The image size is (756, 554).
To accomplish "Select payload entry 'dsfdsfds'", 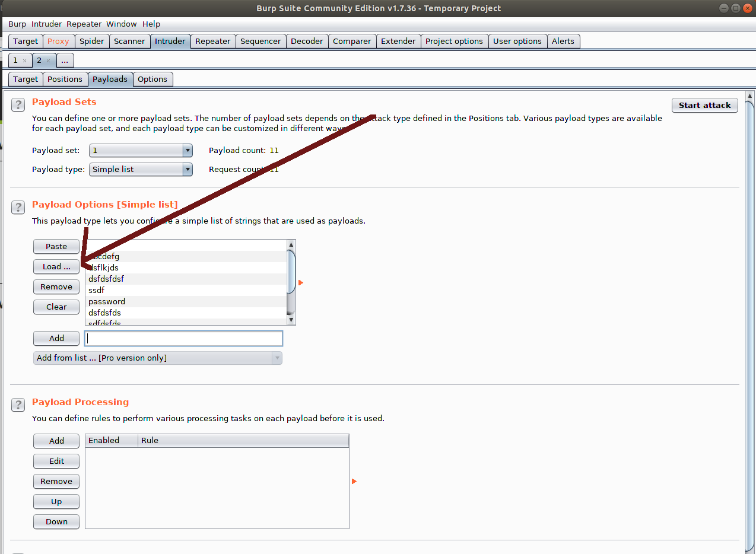I will pyautogui.click(x=186, y=313).
